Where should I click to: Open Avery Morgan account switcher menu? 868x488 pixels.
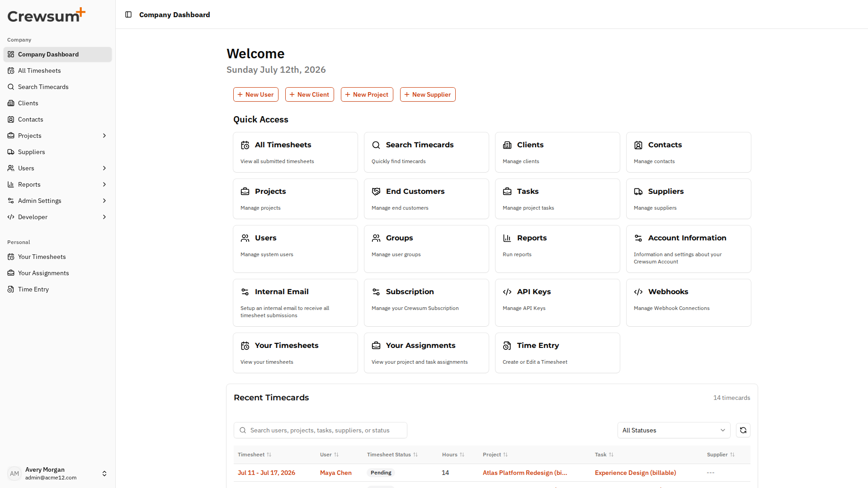pyautogui.click(x=57, y=474)
